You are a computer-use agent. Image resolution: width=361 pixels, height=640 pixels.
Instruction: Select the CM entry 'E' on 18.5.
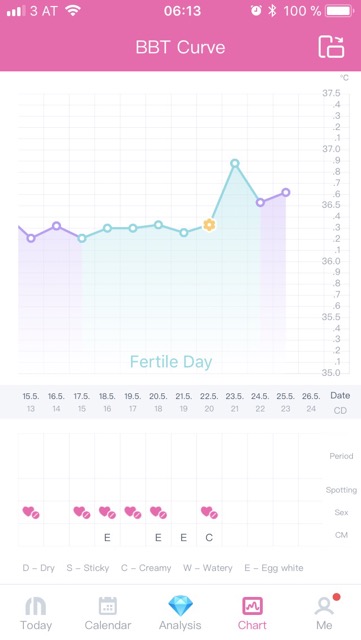click(x=107, y=538)
